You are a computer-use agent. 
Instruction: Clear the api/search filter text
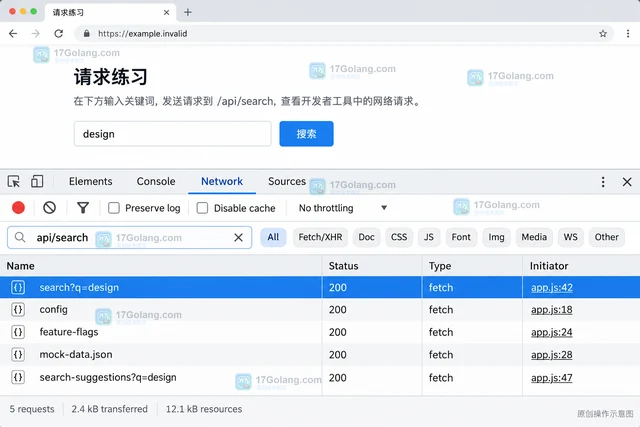click(238, 238)
